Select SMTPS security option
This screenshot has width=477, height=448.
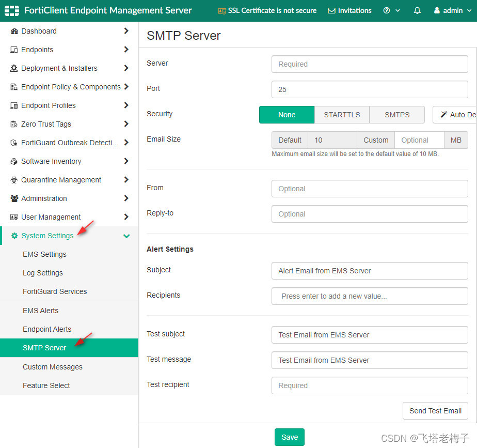click(397, 115)
